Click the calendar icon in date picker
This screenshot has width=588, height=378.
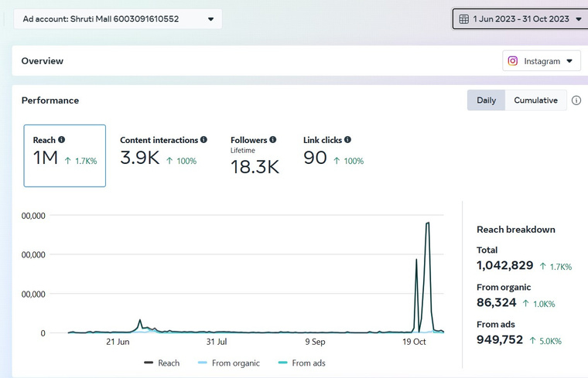(x=464, y=19)
